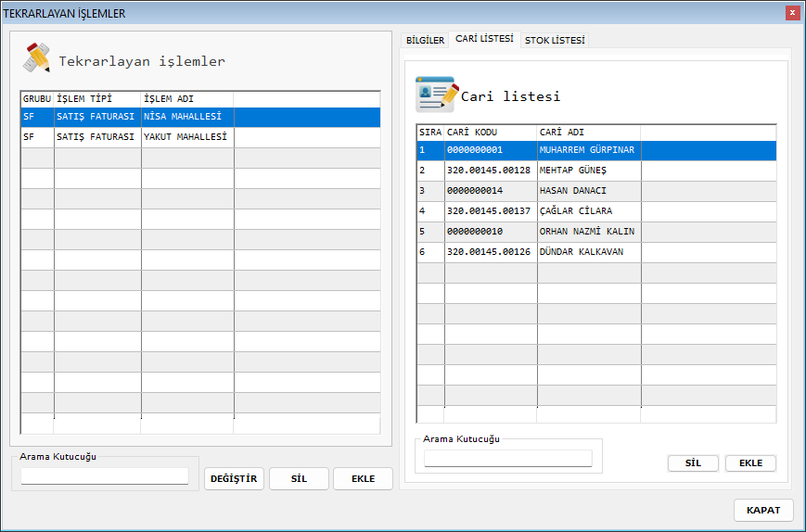Select the CARİ LİSTESİ tab
The image size is (806, 532).
coord(484,39)
